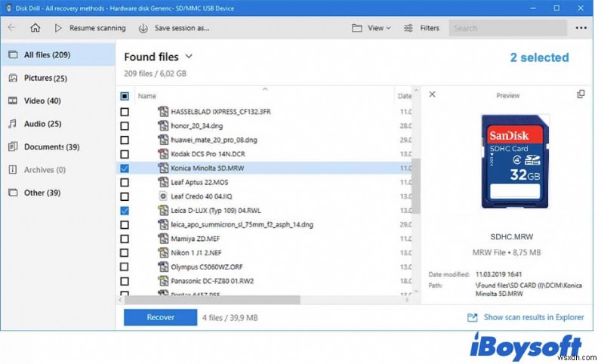Click file icon of Olympus C5060WZ.ORF
The width and height of the screenshot is (604, 364).
click(x=163, y=267)
